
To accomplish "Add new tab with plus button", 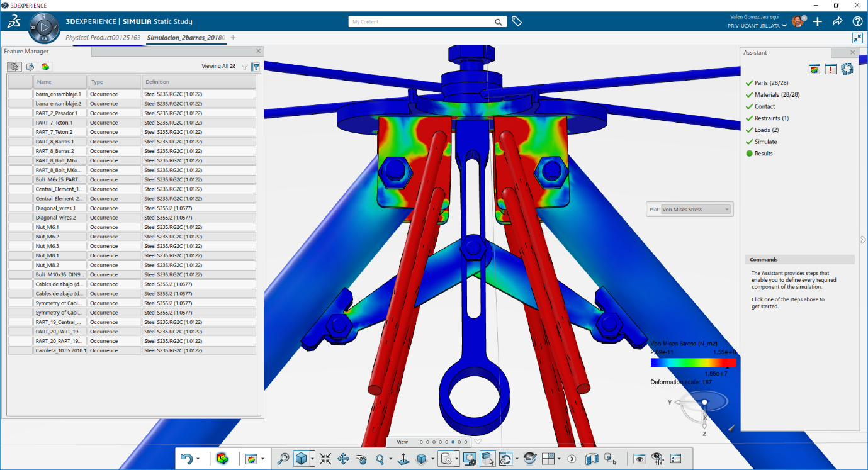I will (233, 38).
